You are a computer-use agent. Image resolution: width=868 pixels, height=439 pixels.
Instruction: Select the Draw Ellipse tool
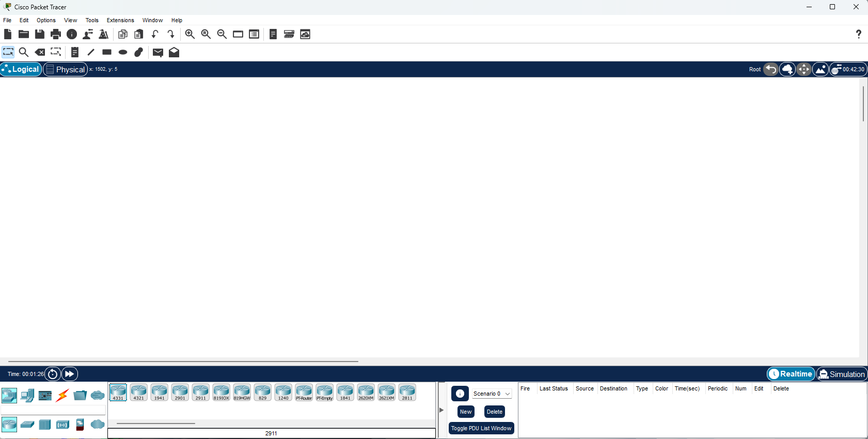click(123, 52)
